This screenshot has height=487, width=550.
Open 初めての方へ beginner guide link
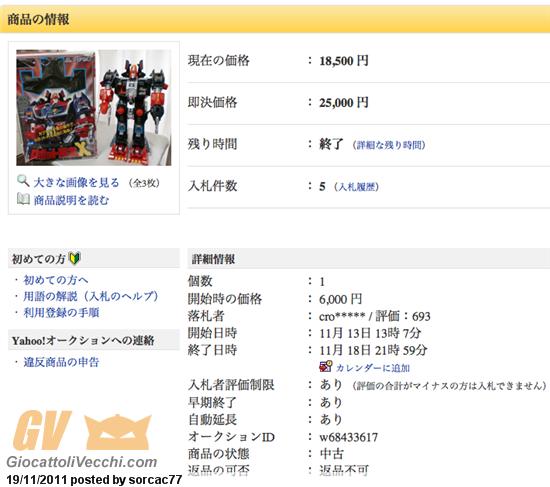(x=56, y=280)
